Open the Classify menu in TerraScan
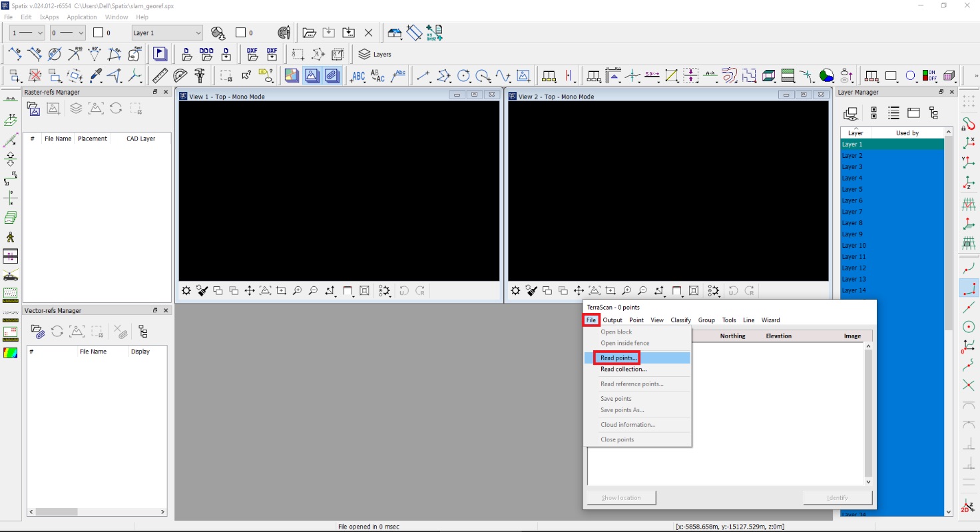The image size is (980, 532). tap(680, 320)
